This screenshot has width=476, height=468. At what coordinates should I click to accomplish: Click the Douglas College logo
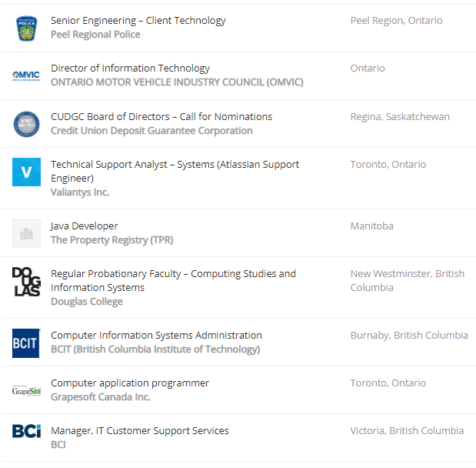point(26,282)
